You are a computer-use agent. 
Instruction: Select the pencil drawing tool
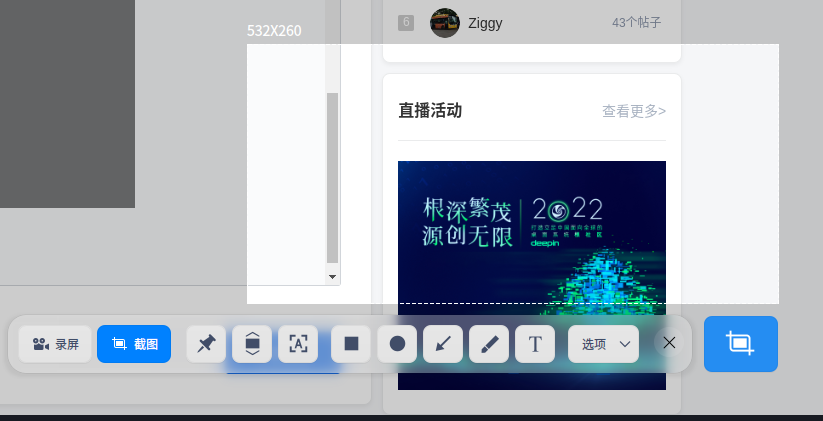pos(489,344)
